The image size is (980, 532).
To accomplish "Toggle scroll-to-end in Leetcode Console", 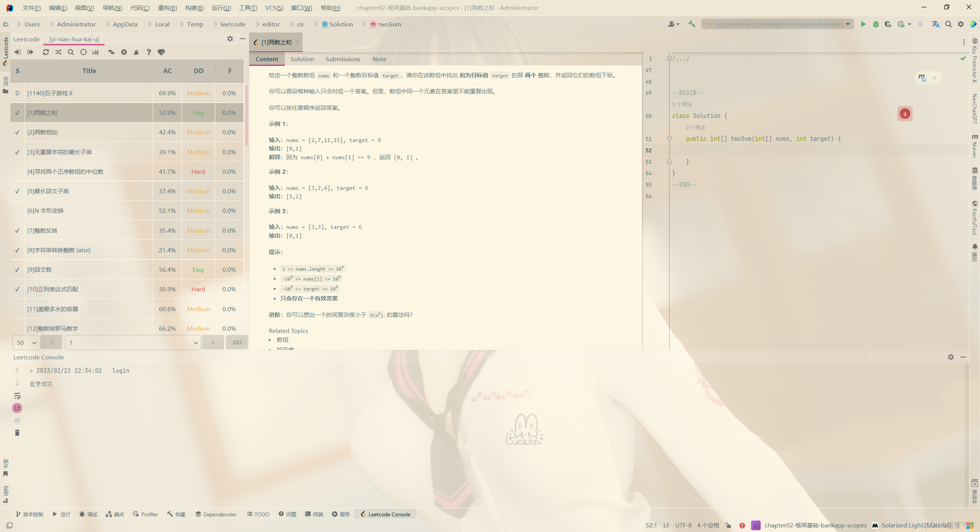I will (x=17, y=408).
